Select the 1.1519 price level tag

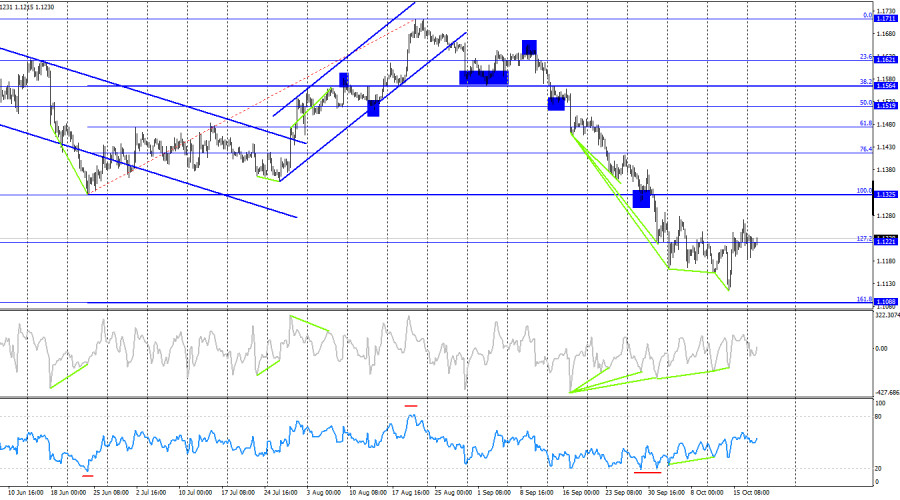coord(886,106)
